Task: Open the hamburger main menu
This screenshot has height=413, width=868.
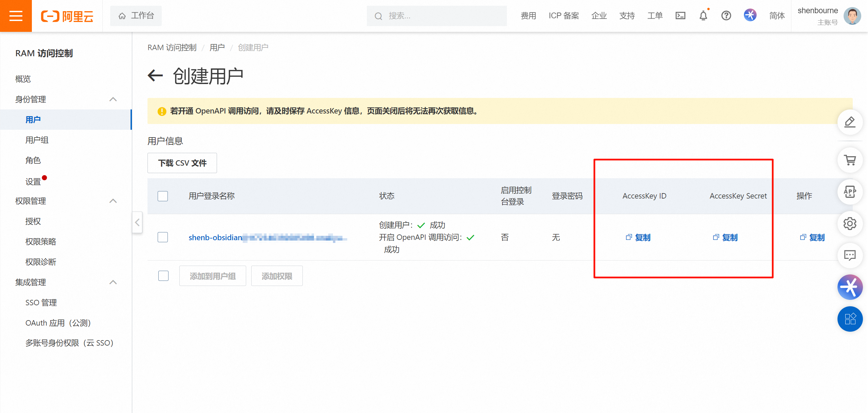Action: 16,16
